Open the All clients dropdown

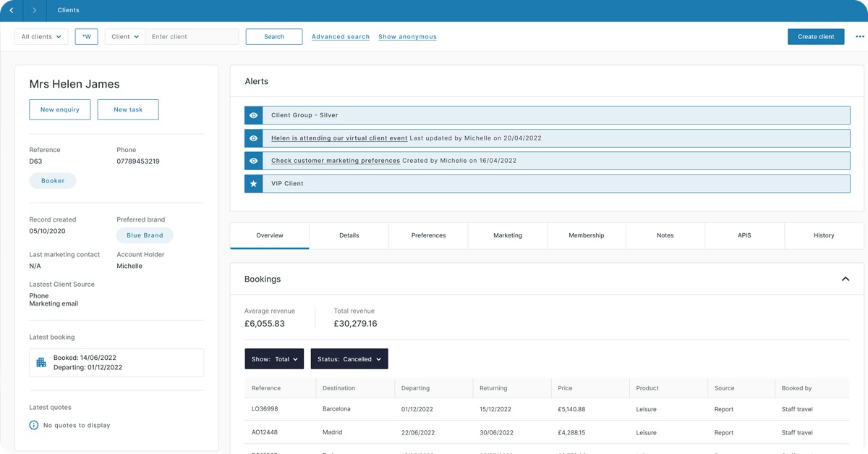click(x=41, y=35)
